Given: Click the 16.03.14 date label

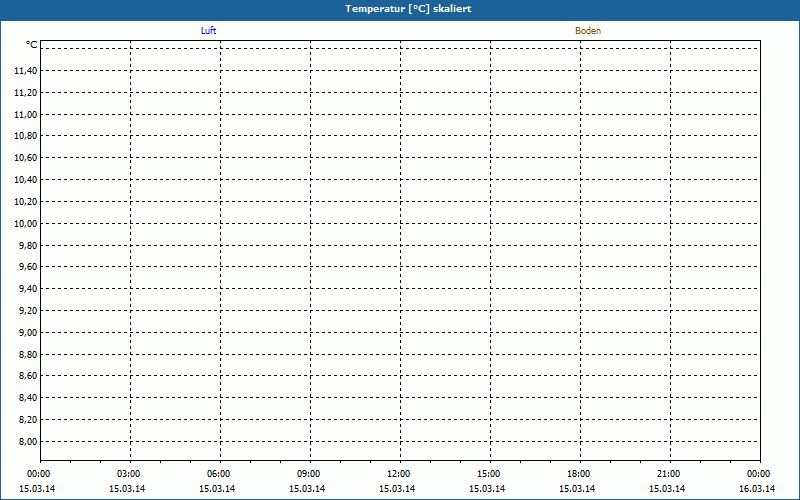Looking at the screenshot, I should (757, 489).
